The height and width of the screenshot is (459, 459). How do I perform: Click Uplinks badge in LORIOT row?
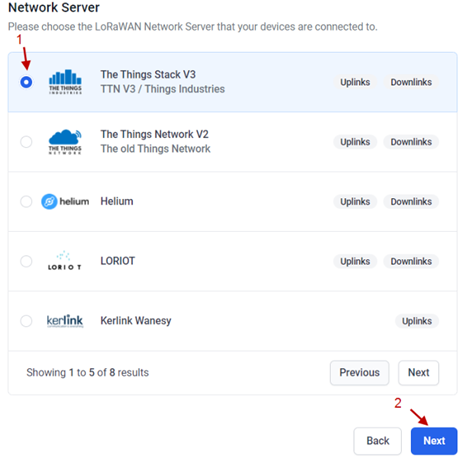(355, 261)
